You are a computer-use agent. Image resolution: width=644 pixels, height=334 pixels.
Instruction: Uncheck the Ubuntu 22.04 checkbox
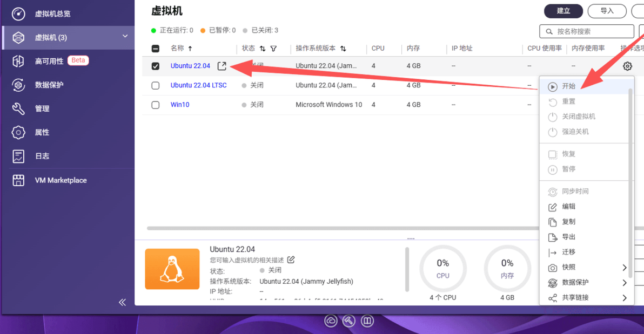[155, 66]
